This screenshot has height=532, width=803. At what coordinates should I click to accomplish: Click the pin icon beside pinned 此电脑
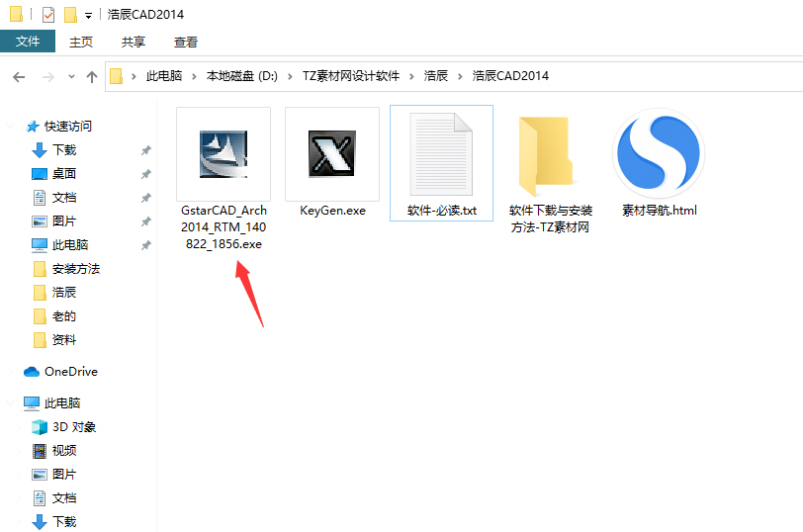point(146,245)
